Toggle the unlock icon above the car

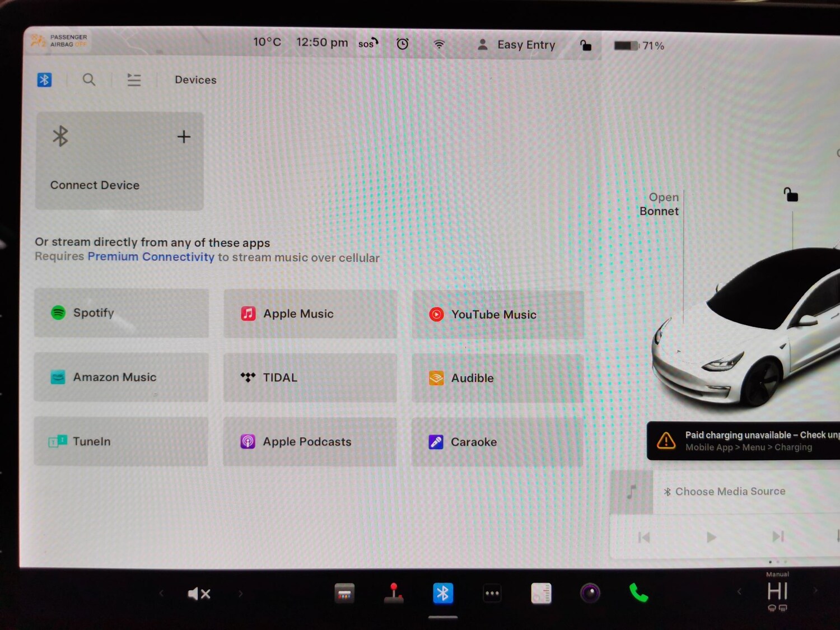coord(791,195)
